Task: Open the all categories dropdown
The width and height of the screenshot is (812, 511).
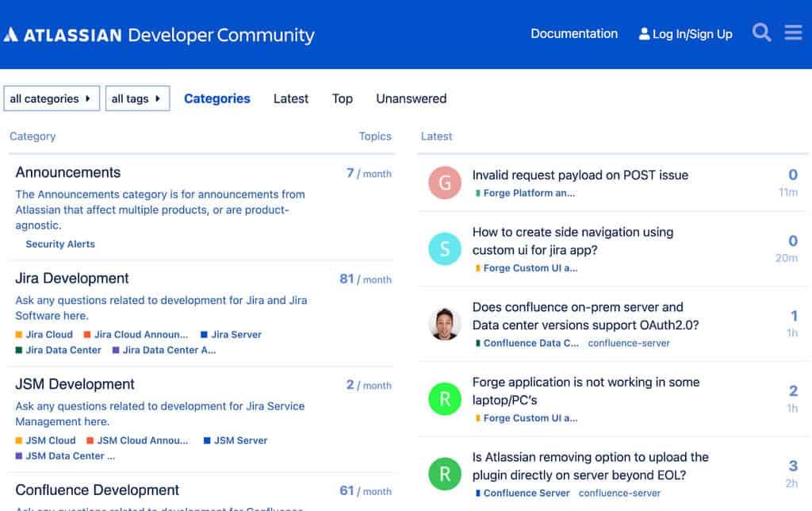Action: coord(51,98)
